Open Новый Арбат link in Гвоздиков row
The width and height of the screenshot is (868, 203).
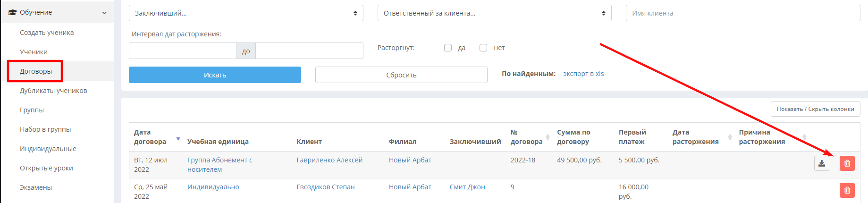coord(410,187)
